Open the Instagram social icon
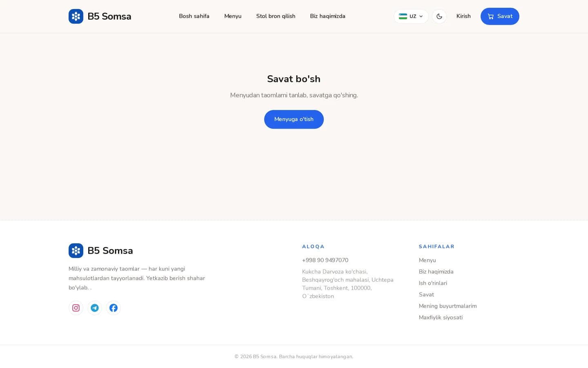The height and width of the screenshot is (368, 588). click(x=76, y=308)
